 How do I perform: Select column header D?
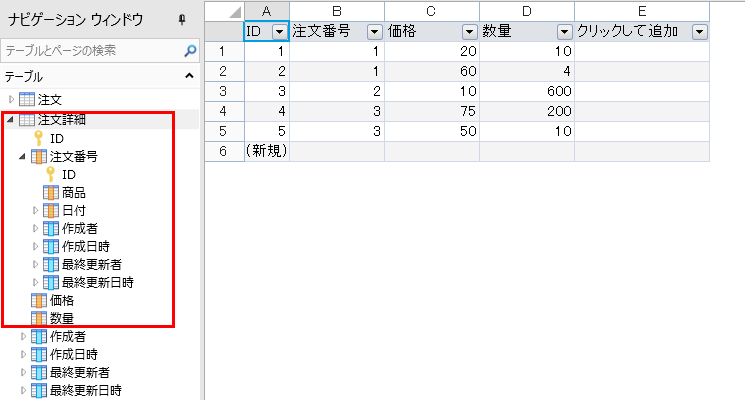pyautogui.click(x=527, y=11)
